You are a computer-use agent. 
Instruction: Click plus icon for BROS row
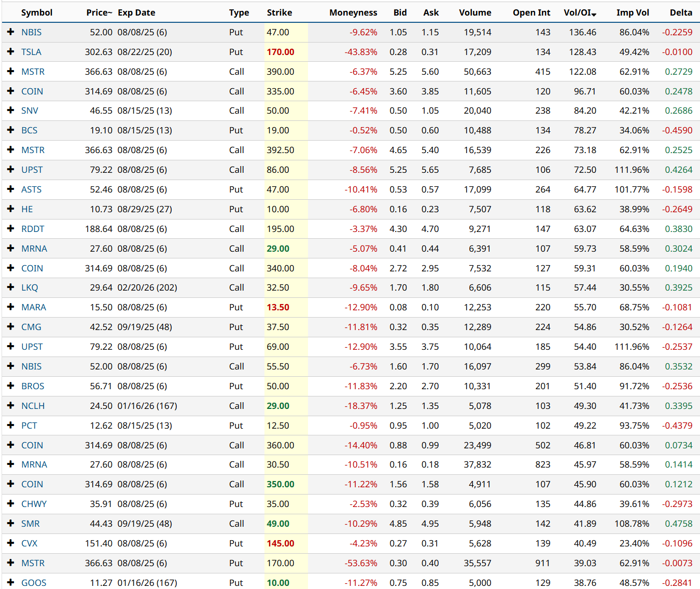click(x=10, y=386)
